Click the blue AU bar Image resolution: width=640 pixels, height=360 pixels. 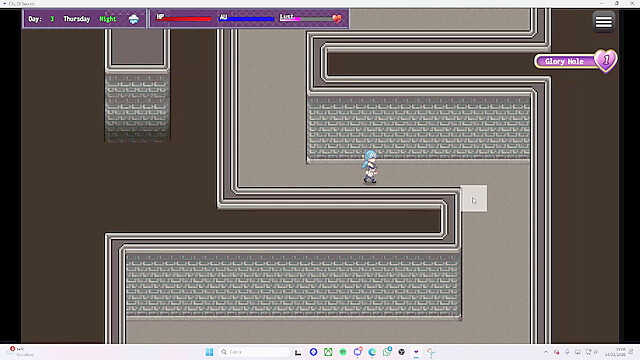point(247,19)
